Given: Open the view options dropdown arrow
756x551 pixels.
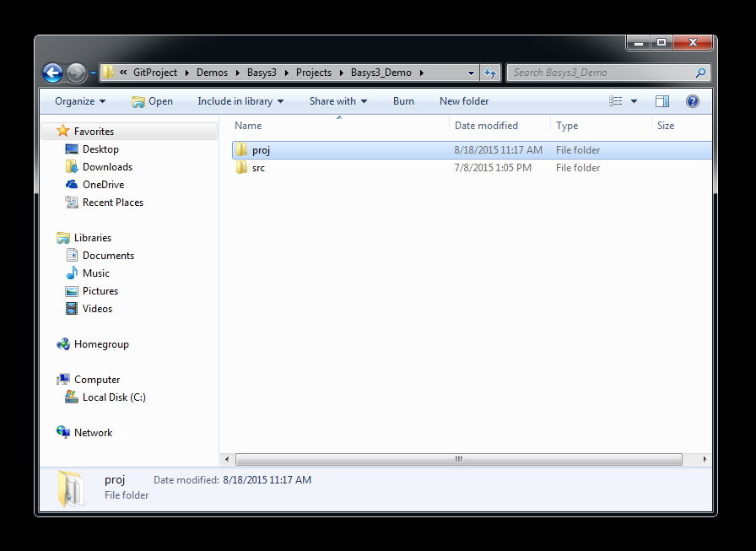Looking at the screenshot, I should 634,101.
